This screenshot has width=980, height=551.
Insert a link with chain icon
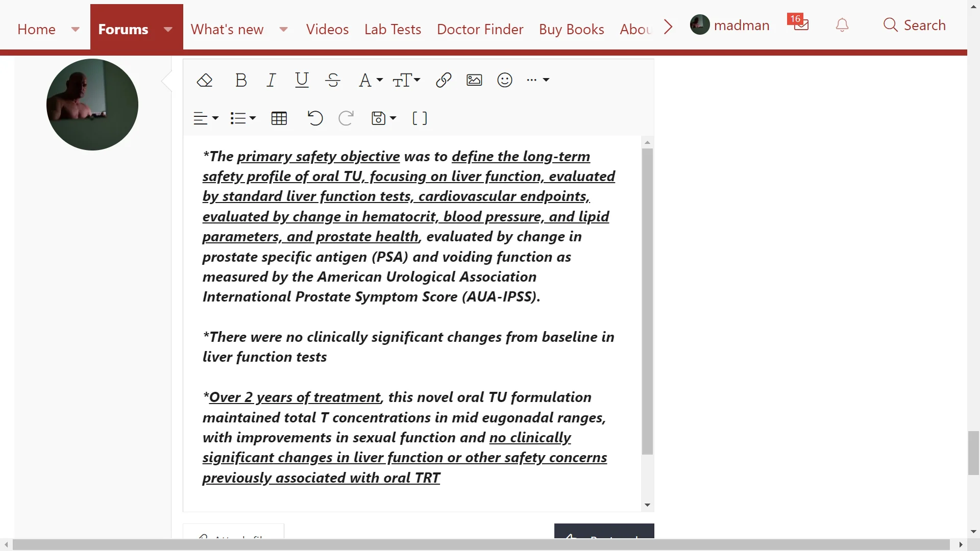click(x=444, y=80)
